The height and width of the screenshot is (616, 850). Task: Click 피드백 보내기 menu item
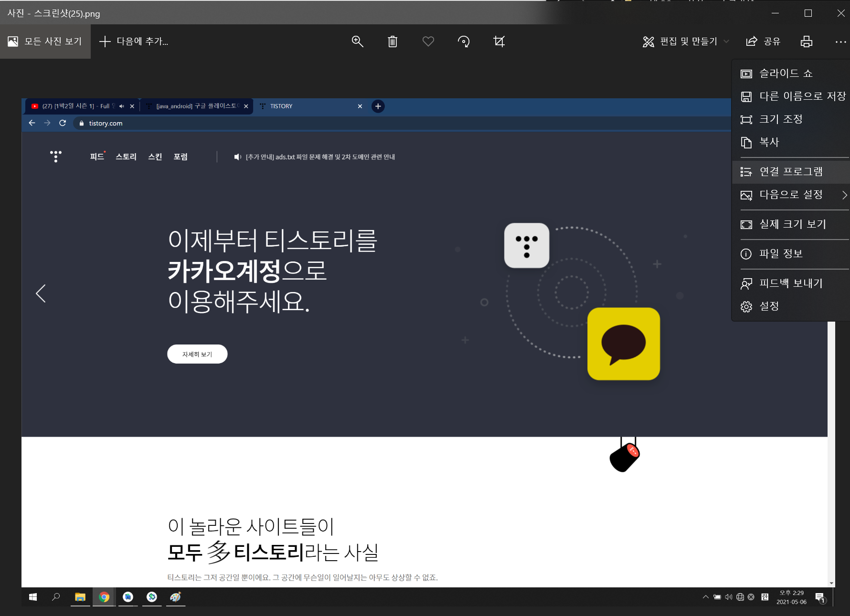791,283
